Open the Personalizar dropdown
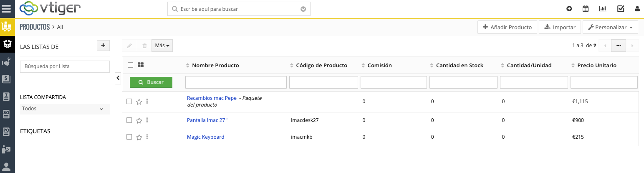 (610, 27)
